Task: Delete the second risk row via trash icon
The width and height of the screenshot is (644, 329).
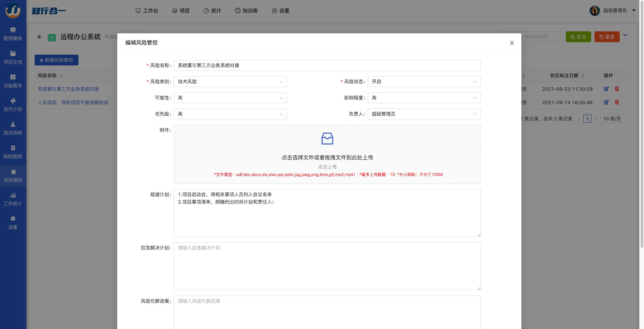Action: [617, 102]
